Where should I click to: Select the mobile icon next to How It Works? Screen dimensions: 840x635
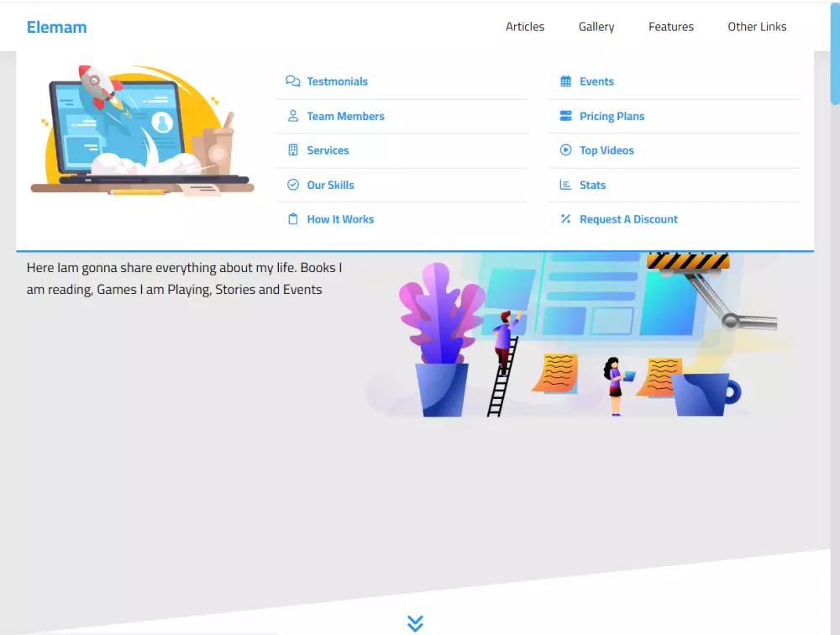292,219
